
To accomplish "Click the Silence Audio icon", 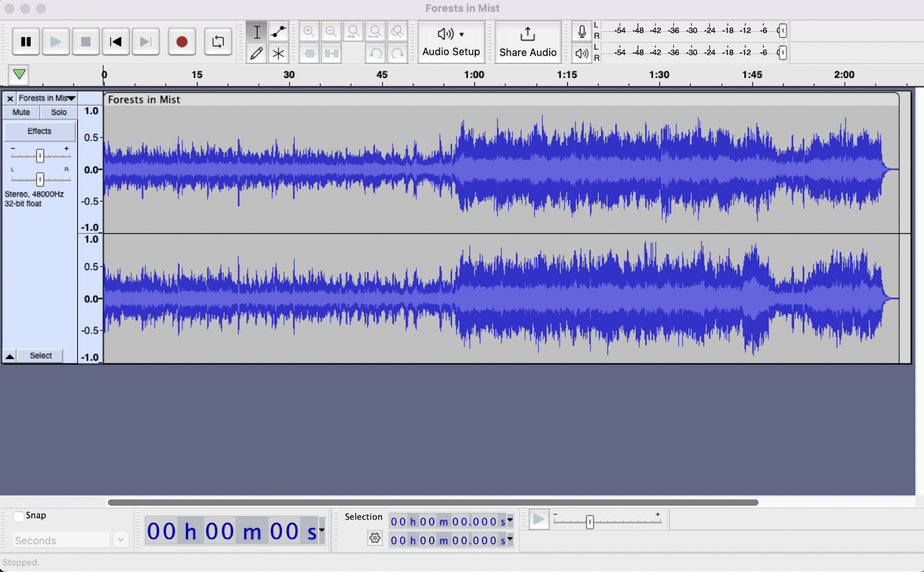I will coord(331,53).
